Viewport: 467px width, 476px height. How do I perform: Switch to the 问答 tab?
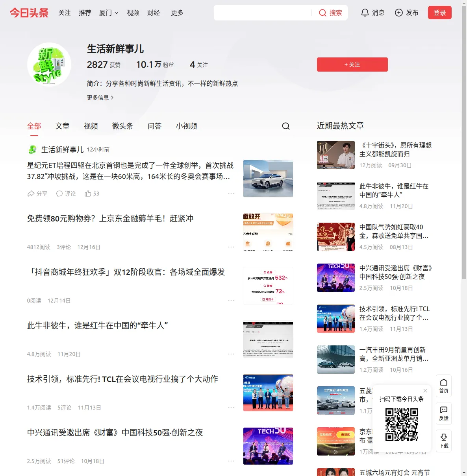(x=155, y=126)
